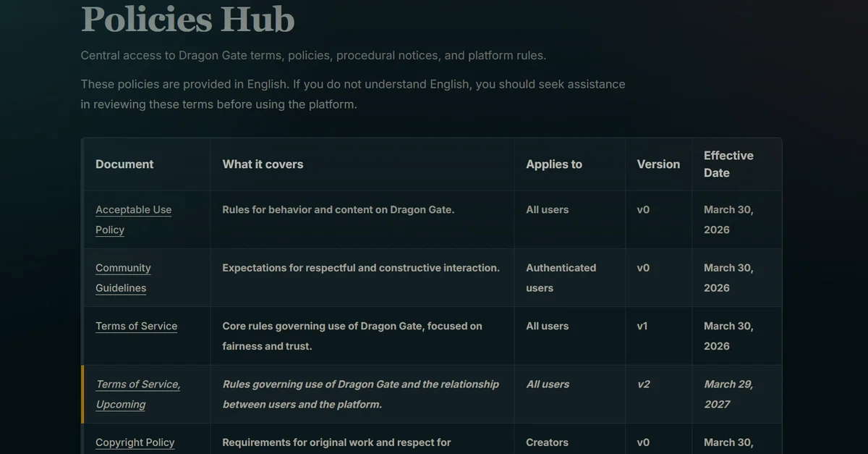Click the What it covers column header

263,164
